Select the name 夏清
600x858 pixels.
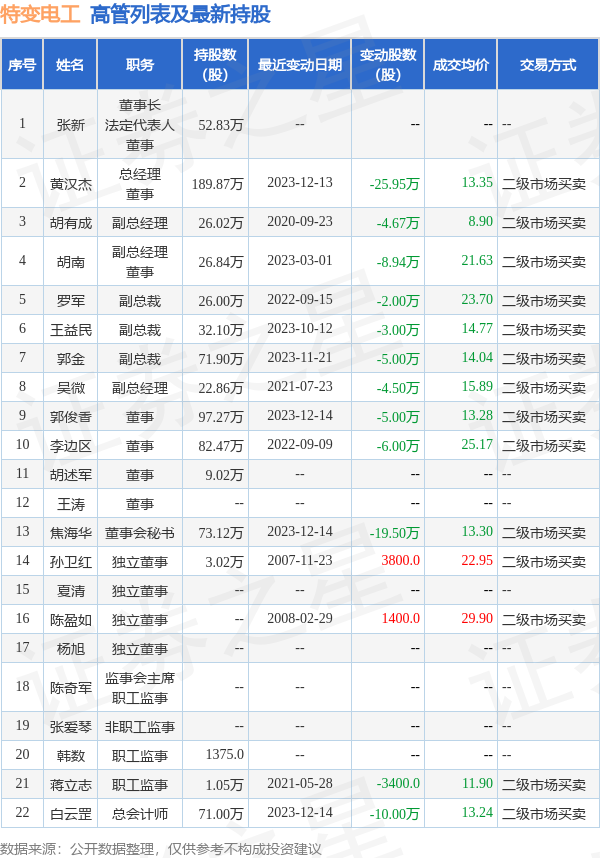pyautogui.click(x=71, y=590)
